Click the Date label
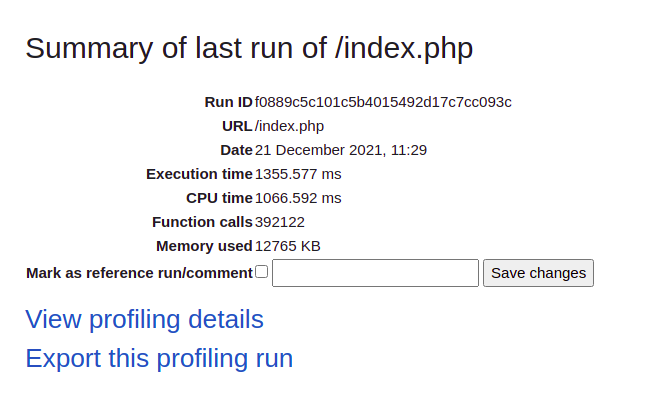653x407 pixels. coord(237,150)
